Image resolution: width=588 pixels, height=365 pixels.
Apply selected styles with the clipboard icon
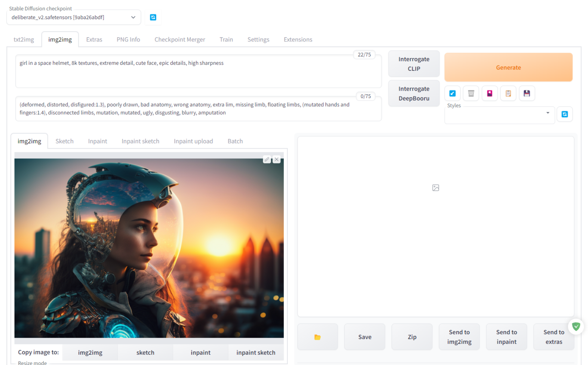(x=508, y=93)
